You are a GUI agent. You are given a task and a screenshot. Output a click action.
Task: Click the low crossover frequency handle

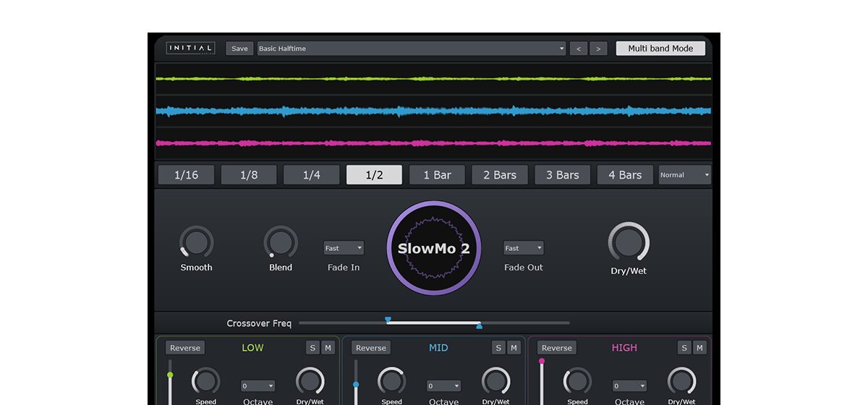(x=388, y=319)
